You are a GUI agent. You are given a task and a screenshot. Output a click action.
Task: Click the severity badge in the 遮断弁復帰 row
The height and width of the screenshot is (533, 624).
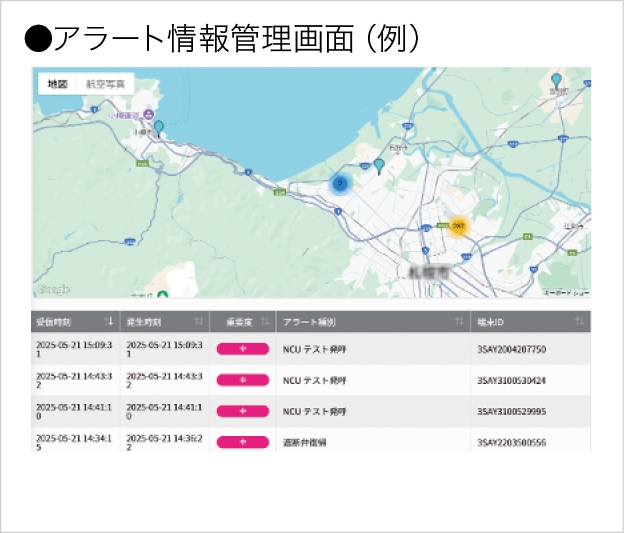tap(243, 442)
